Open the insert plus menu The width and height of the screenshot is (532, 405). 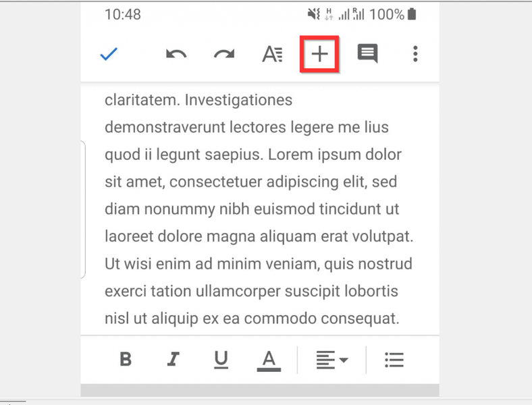pyautogui.click(x=319, y=54)
